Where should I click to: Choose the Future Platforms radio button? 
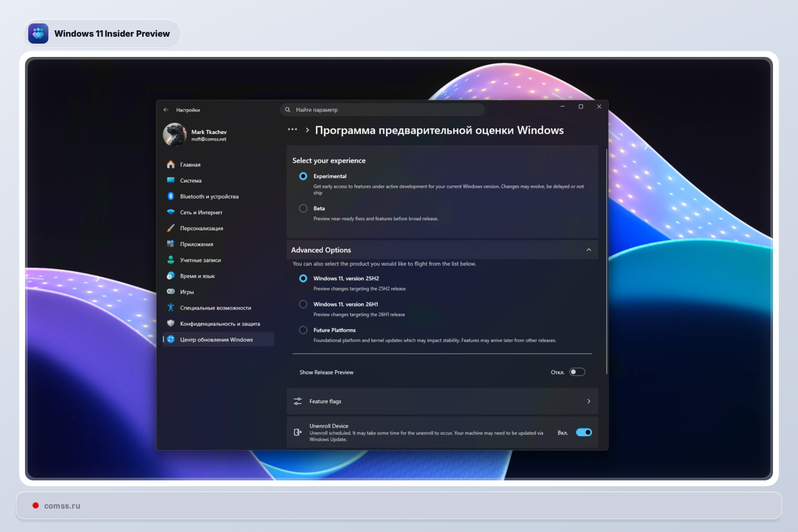tap(303, 330)
